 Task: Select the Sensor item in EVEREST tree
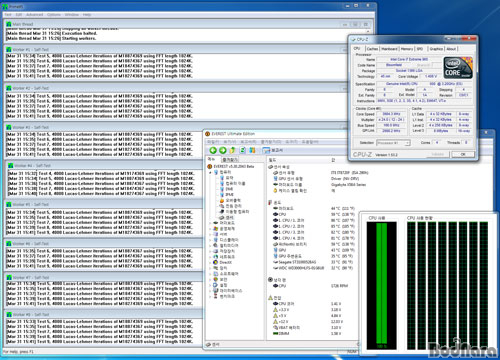227,217
